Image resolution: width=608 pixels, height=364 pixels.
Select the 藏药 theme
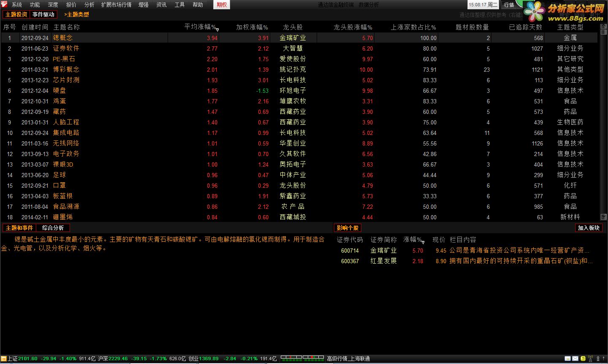click(x=59, y=112)
